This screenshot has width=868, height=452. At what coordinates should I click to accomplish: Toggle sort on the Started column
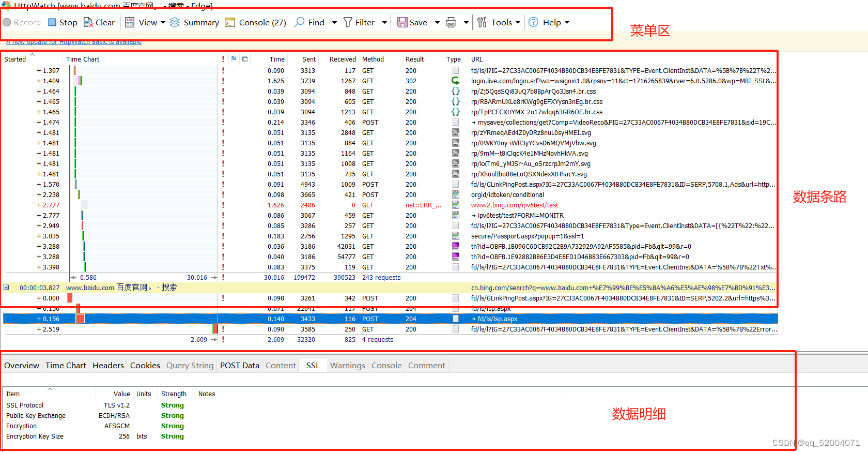point(32,59)
